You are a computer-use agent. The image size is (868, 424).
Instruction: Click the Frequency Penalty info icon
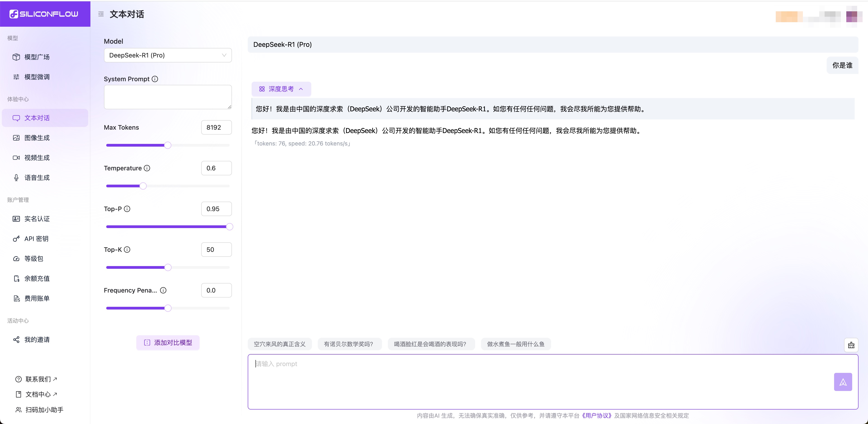tap(163, 291)
